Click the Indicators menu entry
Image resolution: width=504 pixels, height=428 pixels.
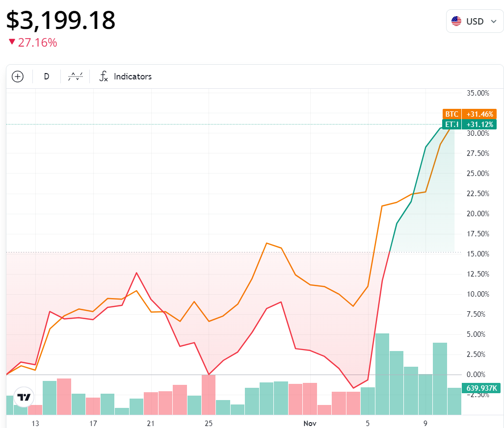133,76
